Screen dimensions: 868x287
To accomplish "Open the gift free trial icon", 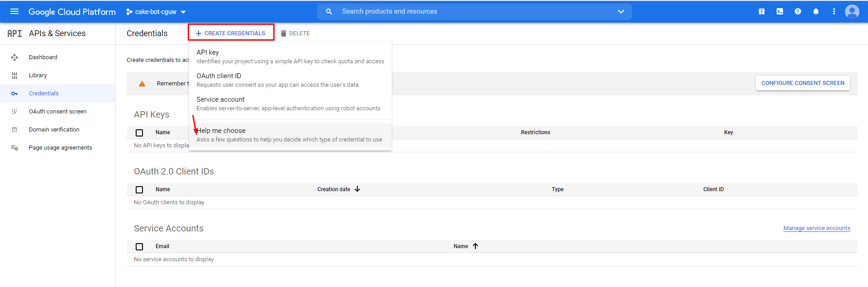I will tap(762, 11).
